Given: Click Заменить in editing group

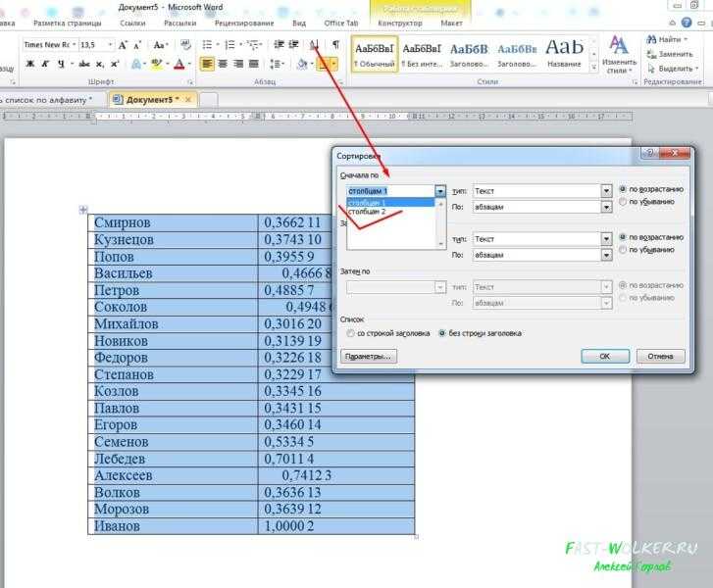Looking at the screenshot, I should click(670, 54).
